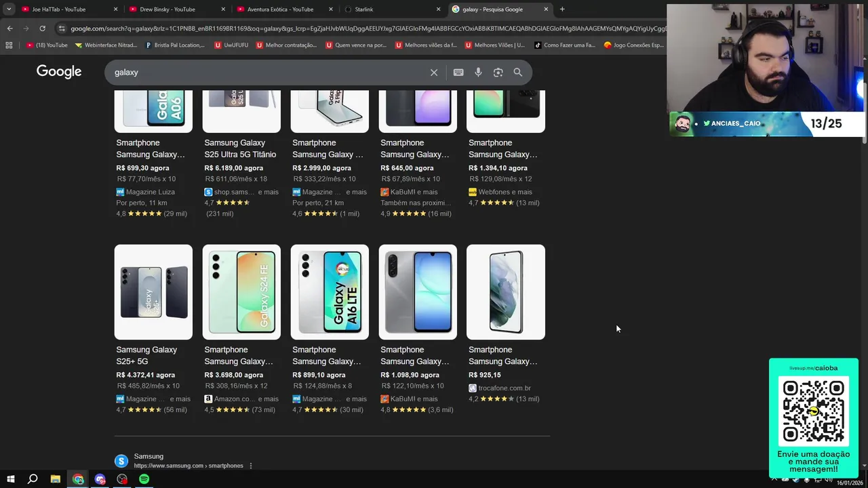Image resolution: width=868 pixels, height=488 pixels.
Task: Open the Jogo Conexões Esp... bookmark
Action: click(633, 45)
